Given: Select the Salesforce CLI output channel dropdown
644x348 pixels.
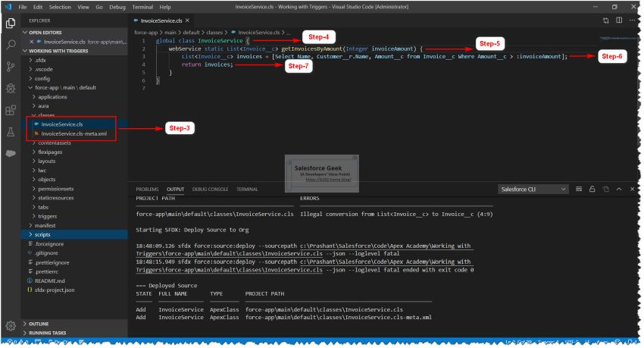Looking at the screenshot, I should [x=533, y=189].
